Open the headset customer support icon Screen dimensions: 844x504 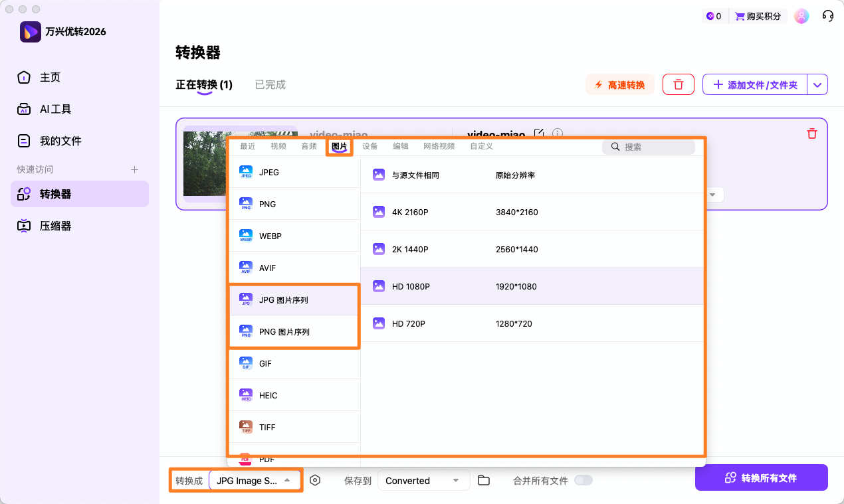click(827, 15)
